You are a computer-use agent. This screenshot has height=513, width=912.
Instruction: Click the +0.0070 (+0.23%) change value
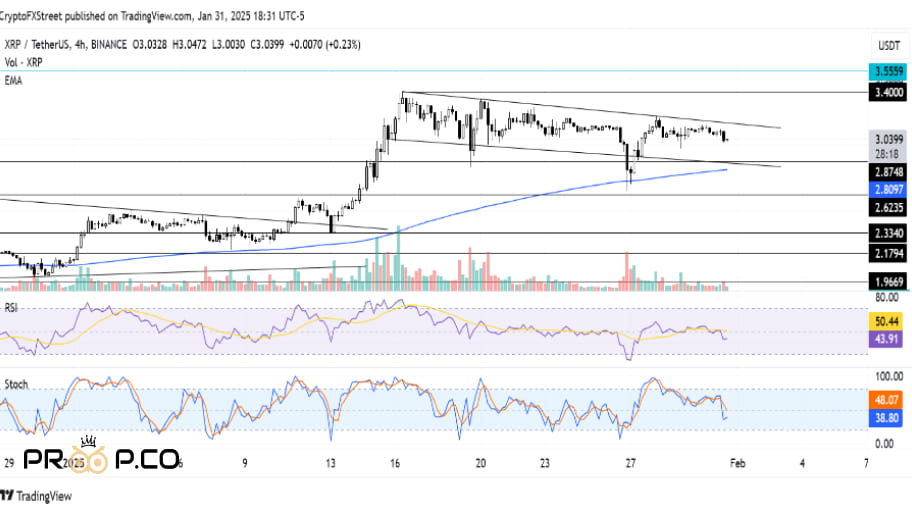[325, 44]
